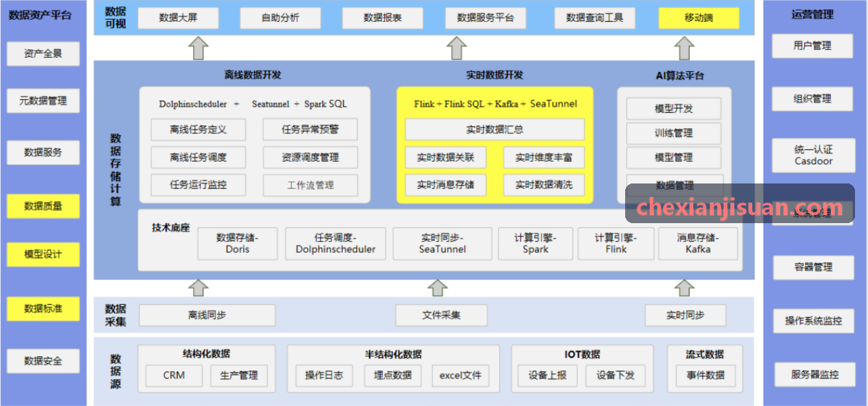Select the 资源调度管理 box
Image resolution: width=868 pixels, height=406 pixels.
(310, 157)
